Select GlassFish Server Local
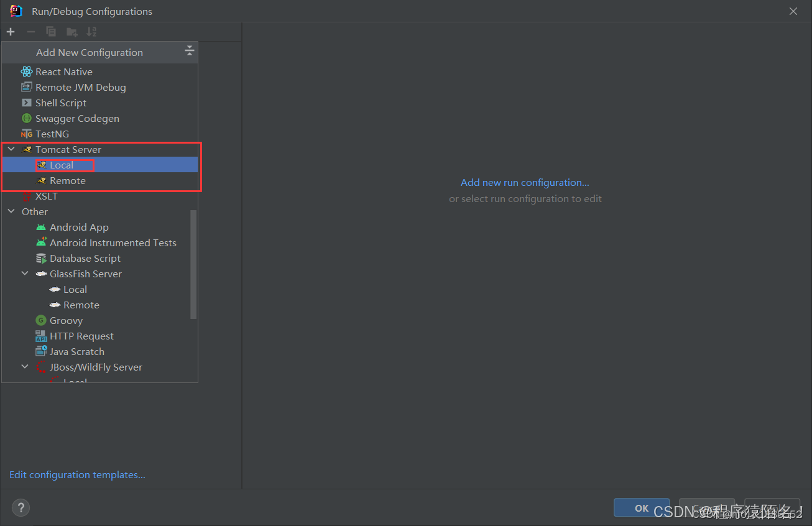Viewport: 812px width, 526px height. [96, 289]
